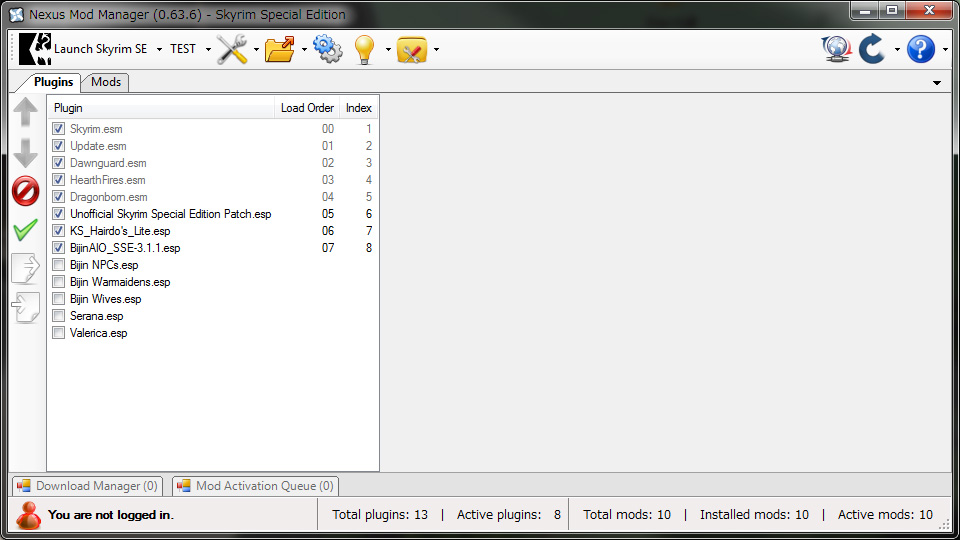The height and width of the screenshot is (540, 960).
Task: Minimize the Nexus Mod Manager window
Action: coord(864,10)
